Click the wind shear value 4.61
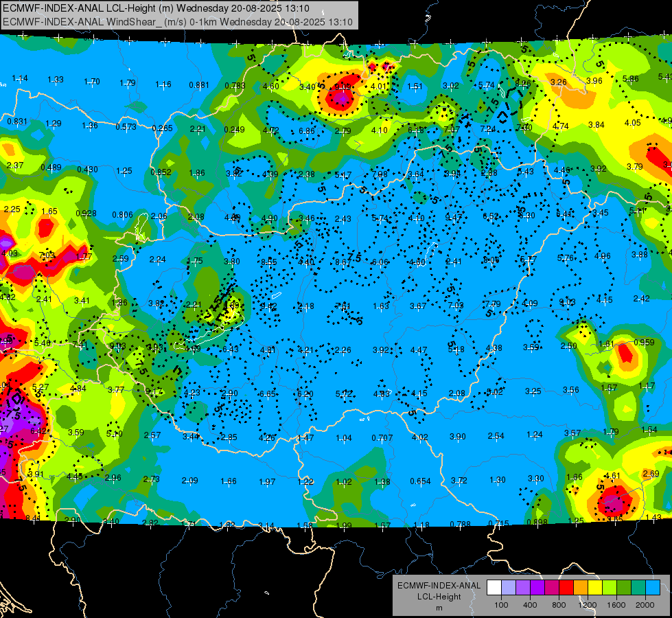This screenshot has height=618, width=672. point(612,476)
